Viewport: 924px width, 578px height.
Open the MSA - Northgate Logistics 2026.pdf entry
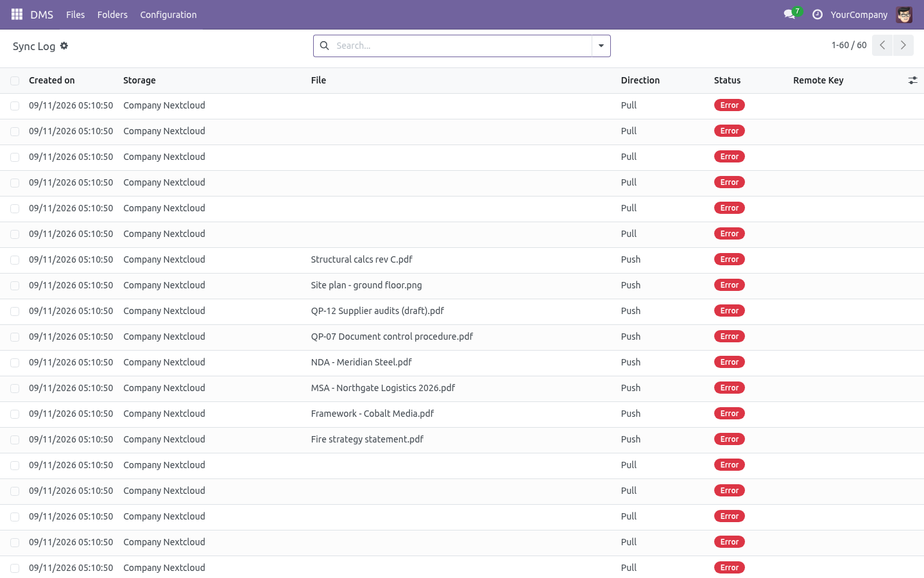[x=383, y=388]
